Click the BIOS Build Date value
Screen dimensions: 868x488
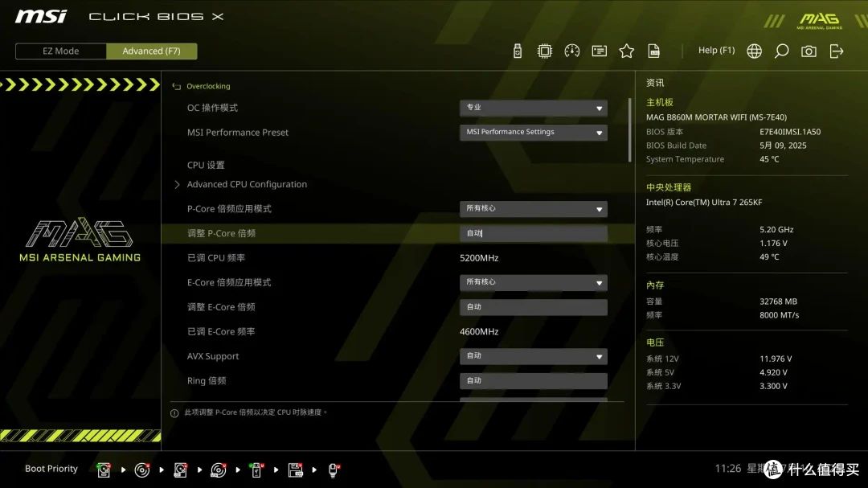click(783, 146)
